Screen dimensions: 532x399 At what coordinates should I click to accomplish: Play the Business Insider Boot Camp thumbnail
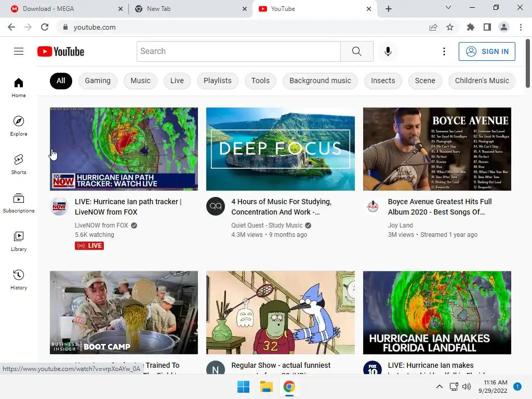click(124, 312)
